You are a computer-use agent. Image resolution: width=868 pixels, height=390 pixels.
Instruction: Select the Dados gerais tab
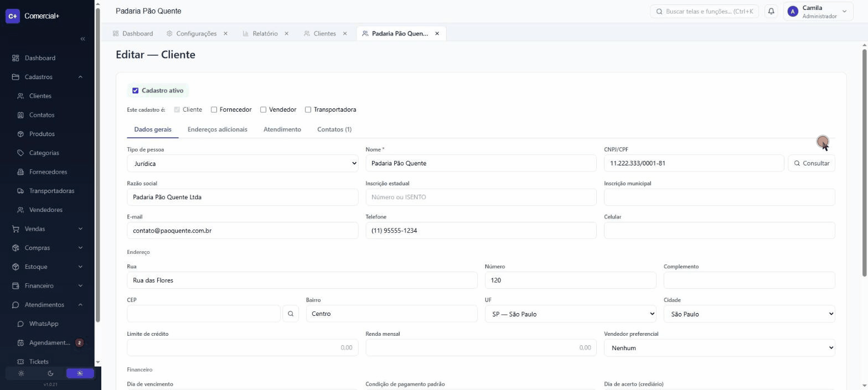pos(153,129)
